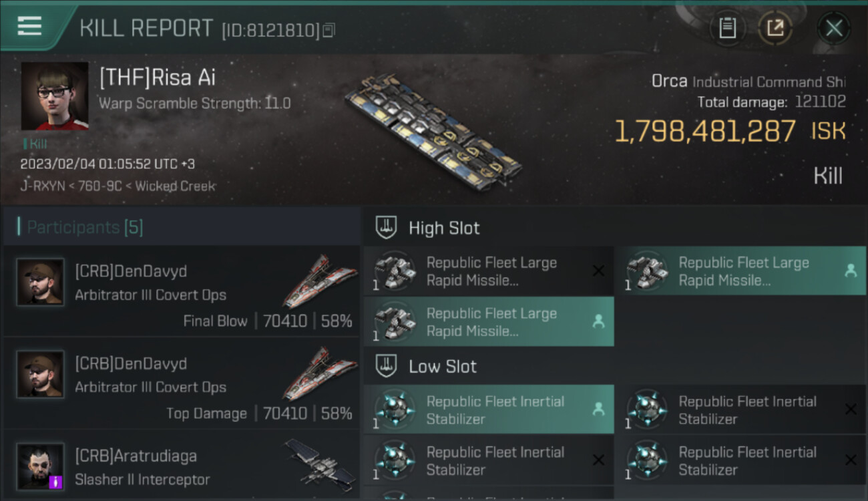Open Top Damage DenDavyd participant entry
The width and height of the screenshot is (868, 501).
pyautogui.click(x=182, y=383)
